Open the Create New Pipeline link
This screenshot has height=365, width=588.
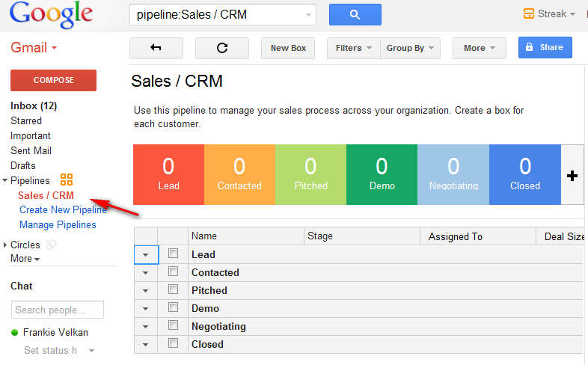coord(63,210)
